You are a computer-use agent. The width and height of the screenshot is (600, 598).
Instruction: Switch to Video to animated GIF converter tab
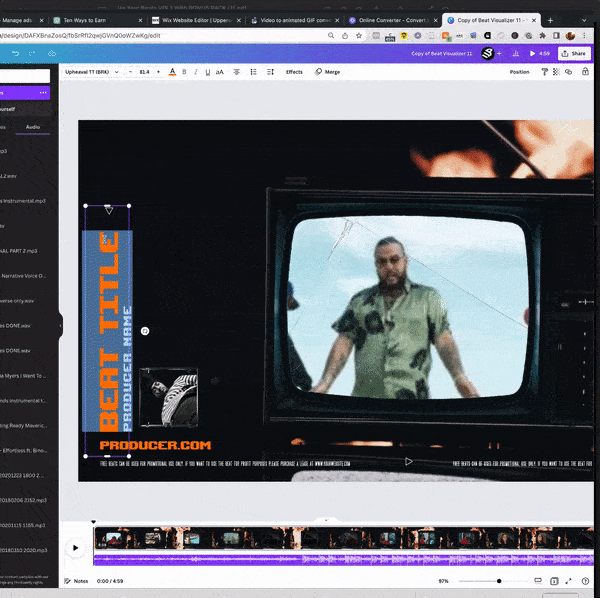295,20
